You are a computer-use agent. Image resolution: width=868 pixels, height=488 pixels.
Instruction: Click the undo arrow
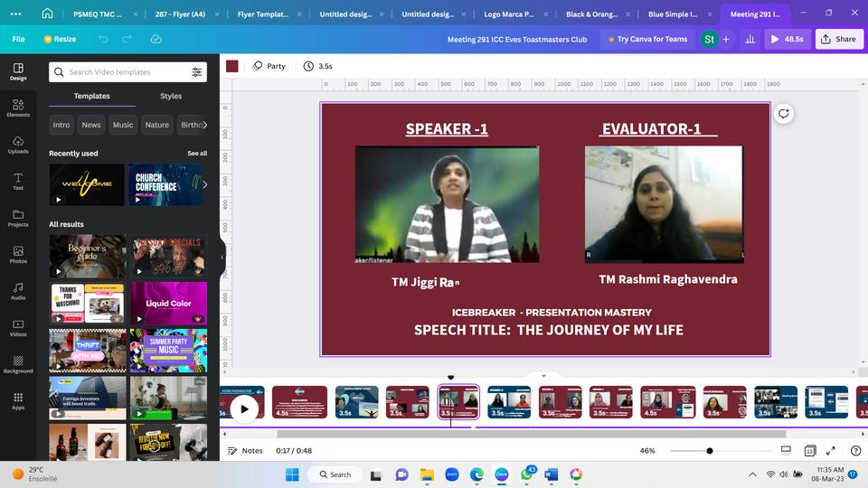(x=103, y=39)
